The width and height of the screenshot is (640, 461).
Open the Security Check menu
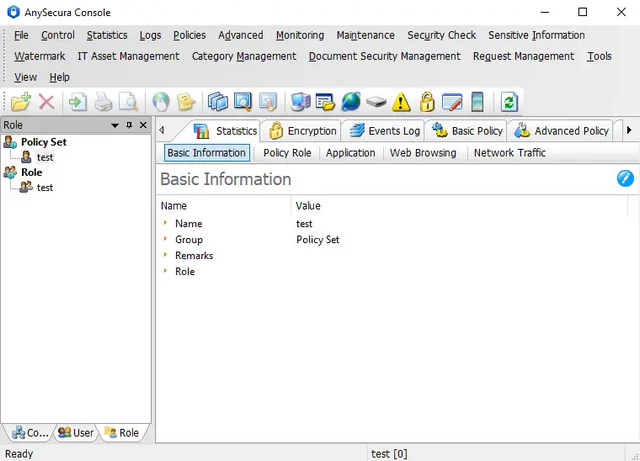click(442, 36)
